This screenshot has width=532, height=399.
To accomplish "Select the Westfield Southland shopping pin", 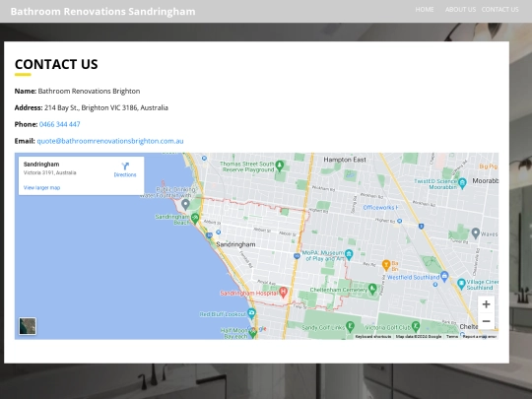I will (444, 276).
